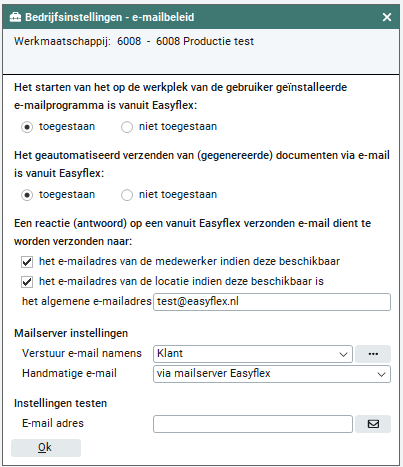The image size is (403, 467).
Task: Select 'niet toegestaan' for geautomatiseerd verzenden
Action: click(x=127, y=195)
